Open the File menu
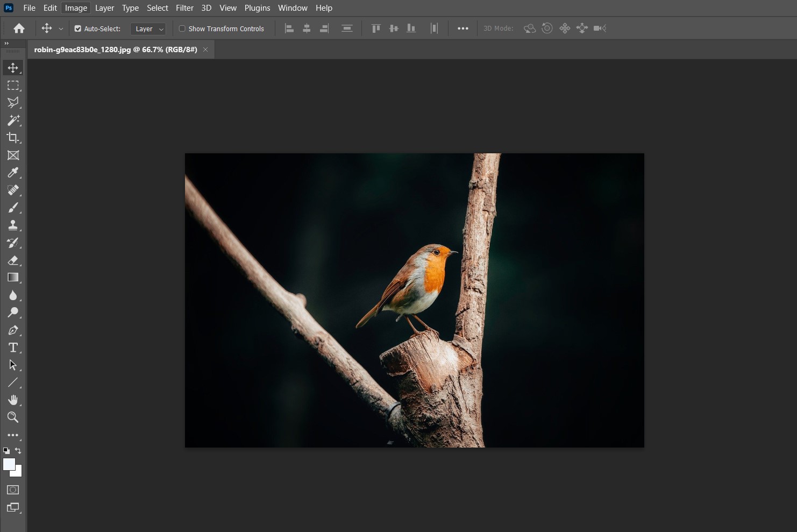Viewport: 797px width, 532px height. coord(29,8)
